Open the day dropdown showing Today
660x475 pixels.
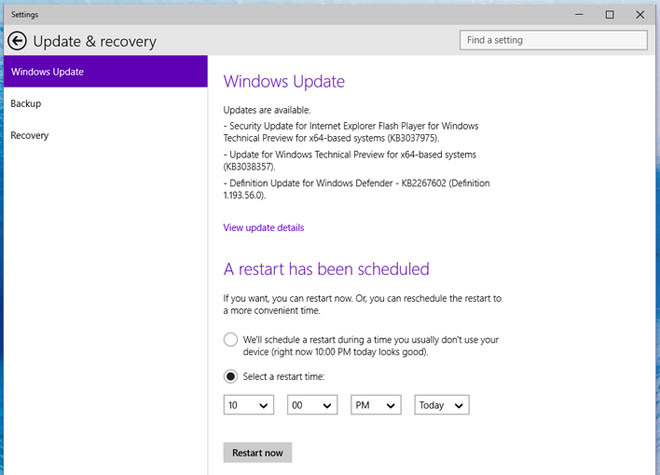pyautogui.click(x=442, y=405)
